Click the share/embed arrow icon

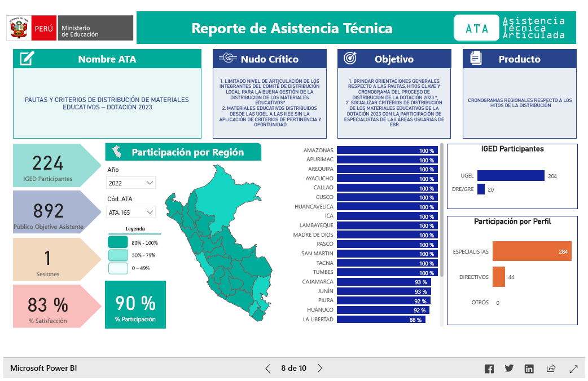[x=551, y=368]
